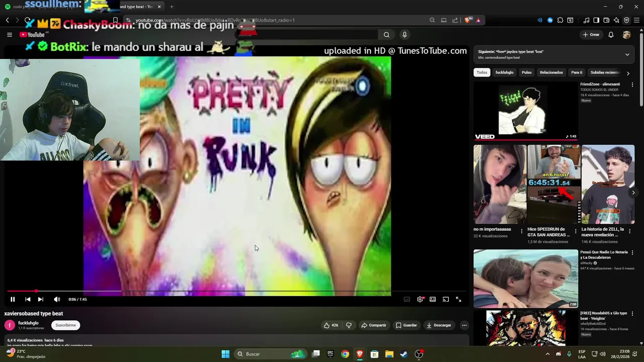Viewport: 644px width, 362px height.
Task: Save the video with Guardar
Action: [x=407, y=325]
